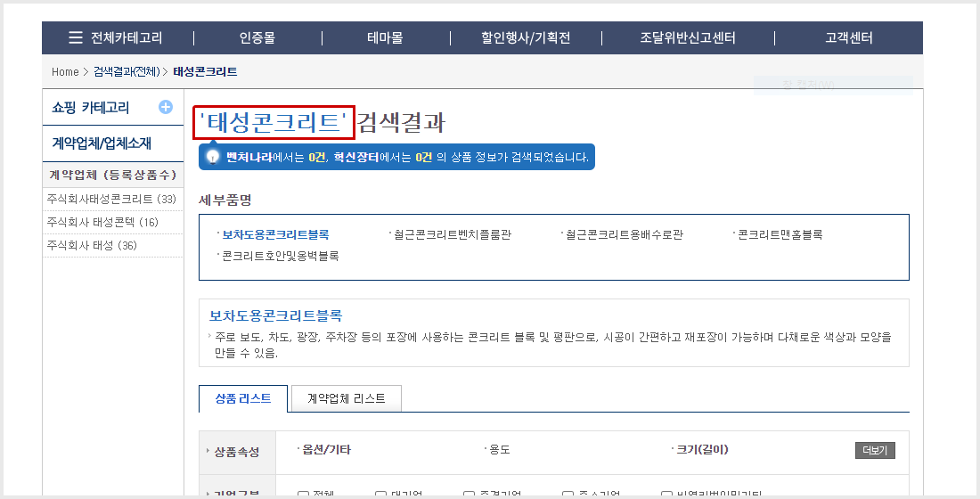Filter by 주식회사 태성 (36)

pos(92,245)
